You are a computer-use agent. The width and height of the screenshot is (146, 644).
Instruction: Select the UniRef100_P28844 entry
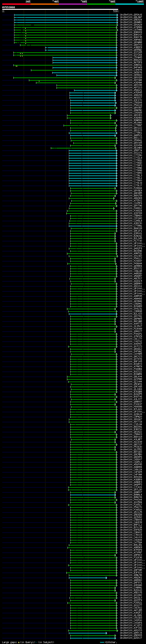click(131, 188)
